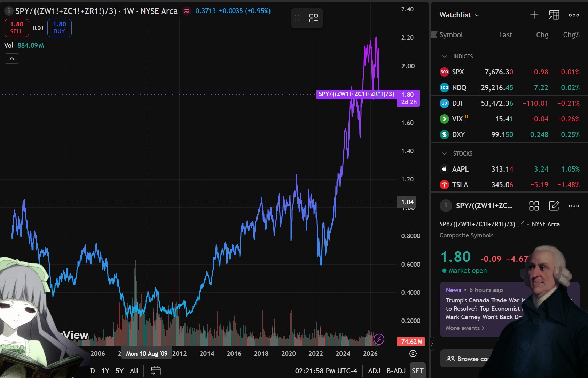
Task: Click the Mon 10 Aug '09 date marker
Action: click(147, 354)
